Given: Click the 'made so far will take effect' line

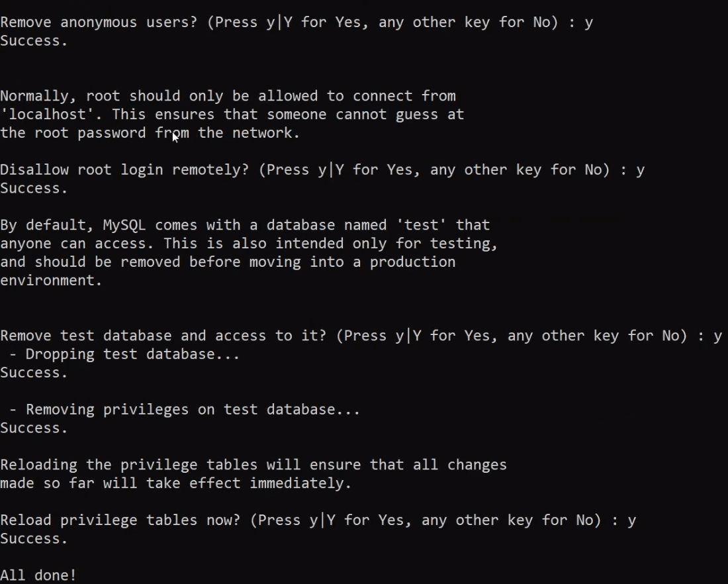Looking at the screenshot, I should pyautogui.click(x=175, y=483).
